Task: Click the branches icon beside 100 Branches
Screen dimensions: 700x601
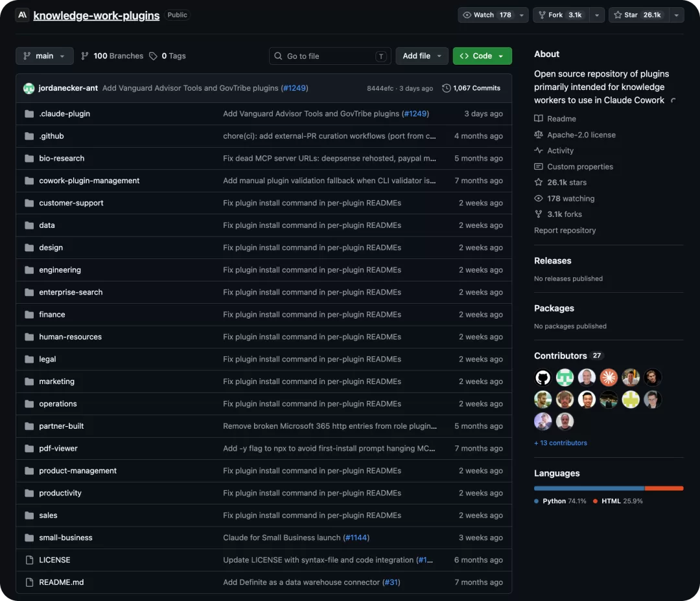Action: (x=85, y=56)
